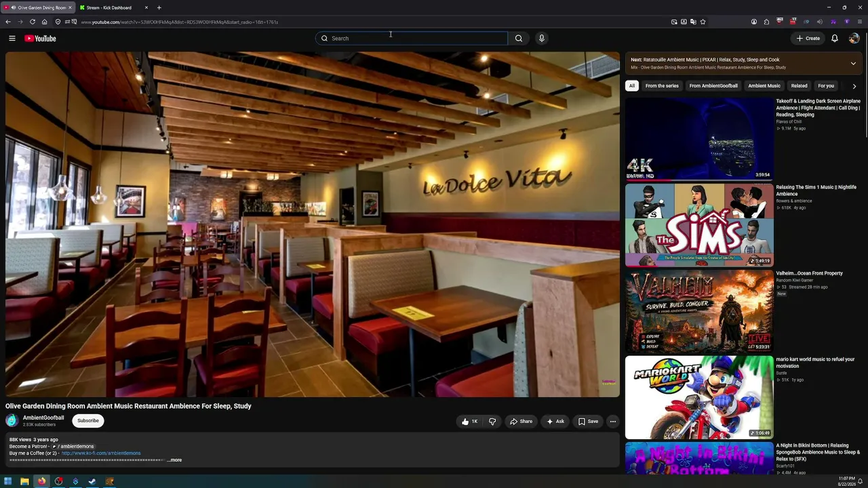The image size is (868, 488).
Task: Open YouTube notifications bell
Action: point(835,39)
